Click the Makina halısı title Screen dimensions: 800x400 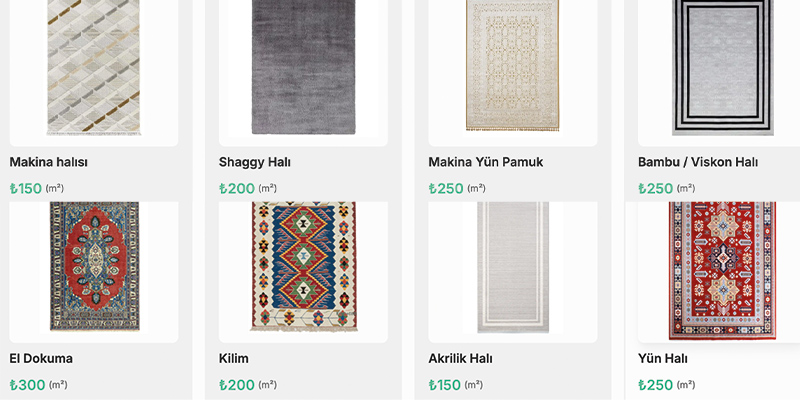point(48,162)
